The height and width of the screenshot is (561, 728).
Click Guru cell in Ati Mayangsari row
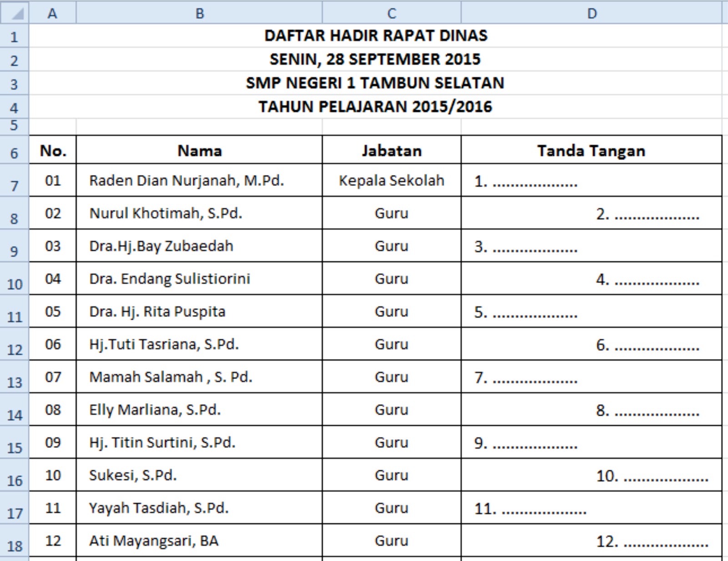[x=391, y=541]
